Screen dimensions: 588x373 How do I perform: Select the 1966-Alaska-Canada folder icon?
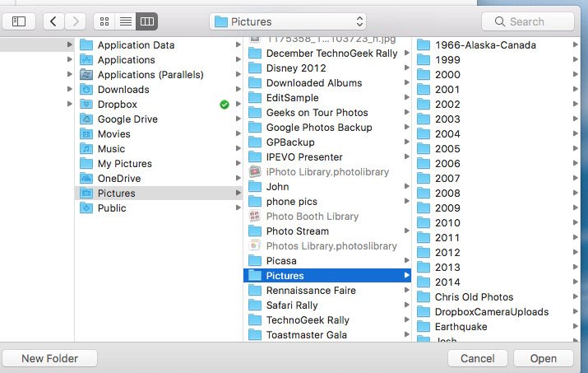(424, 45)
